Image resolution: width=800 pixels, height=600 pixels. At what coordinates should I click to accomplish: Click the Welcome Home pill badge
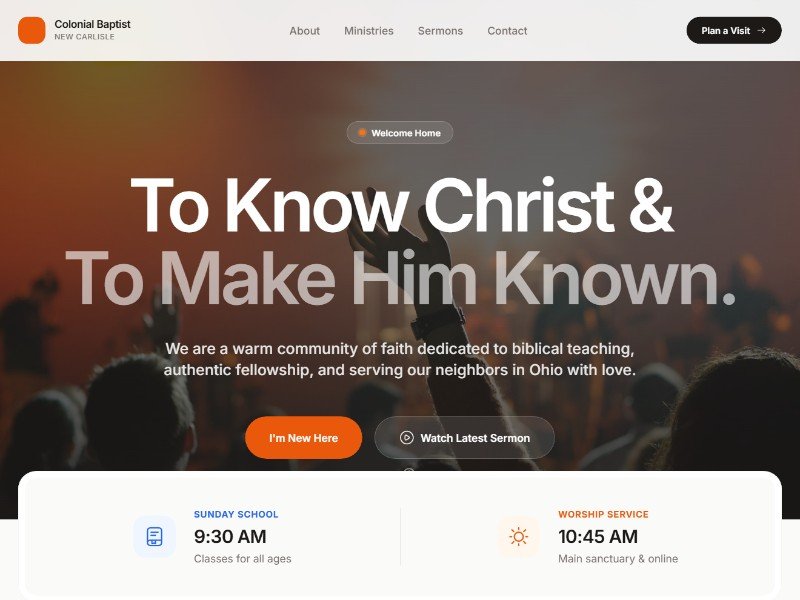click(399, 133)
